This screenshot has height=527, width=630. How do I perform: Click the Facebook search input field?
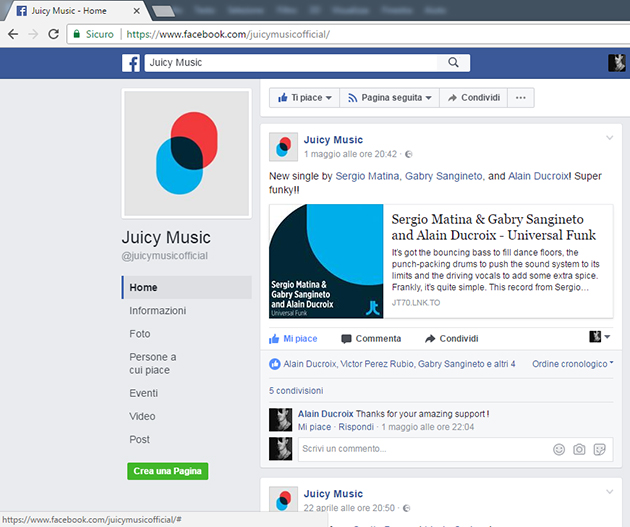291,63
